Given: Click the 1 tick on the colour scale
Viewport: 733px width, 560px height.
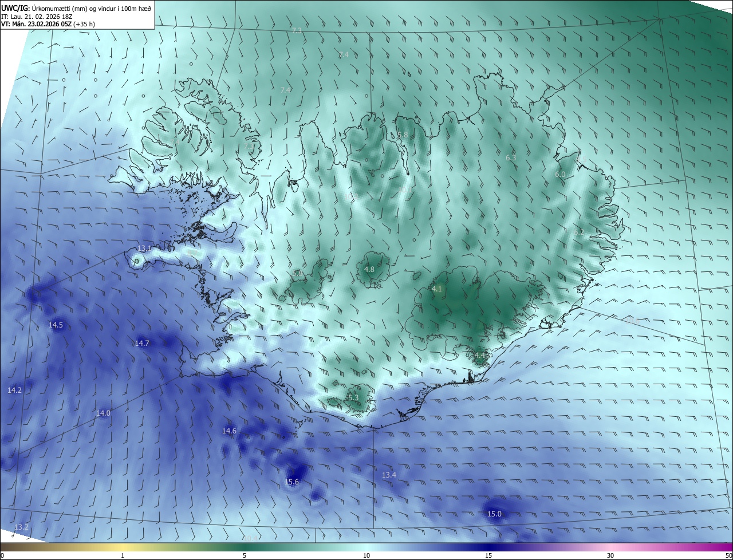Looking at the screenshot, I should (123, 555).
